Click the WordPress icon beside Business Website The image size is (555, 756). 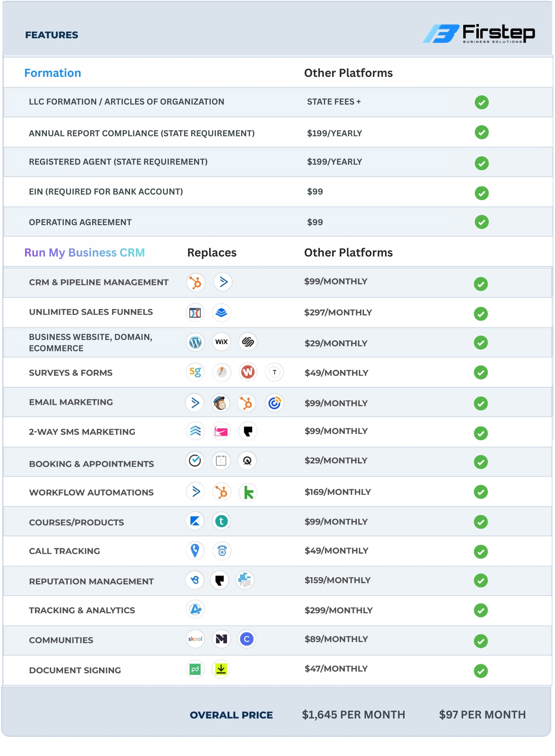pyautogui.click(x=196, y=342)
